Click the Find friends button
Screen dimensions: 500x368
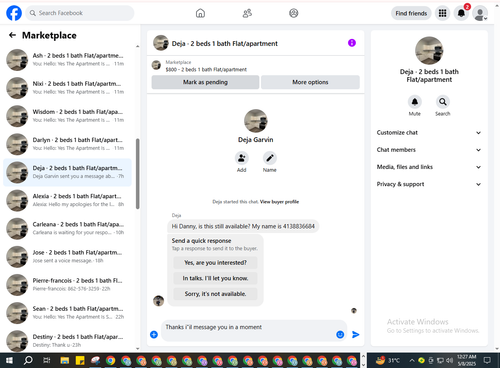pos(411,13)
